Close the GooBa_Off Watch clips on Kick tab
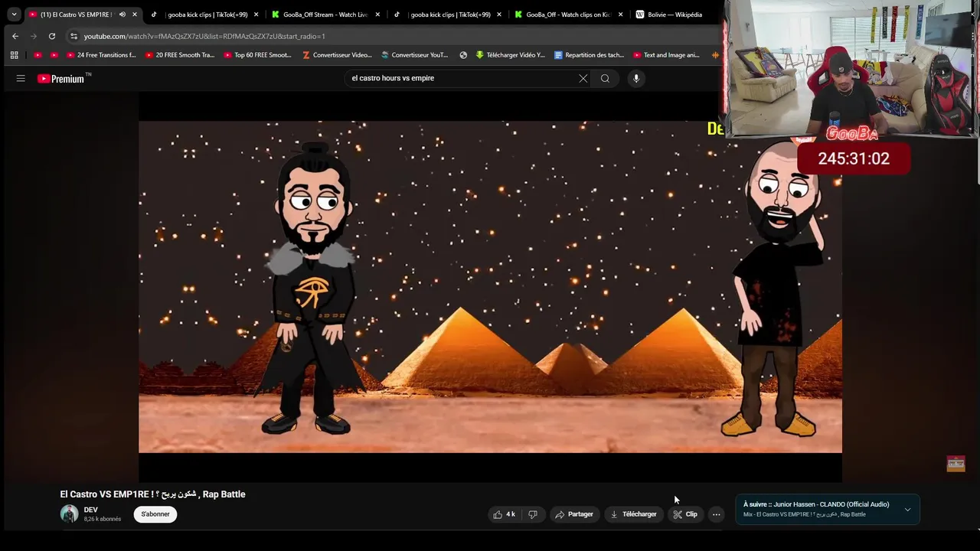980x551 pixels. coord(620,15)
